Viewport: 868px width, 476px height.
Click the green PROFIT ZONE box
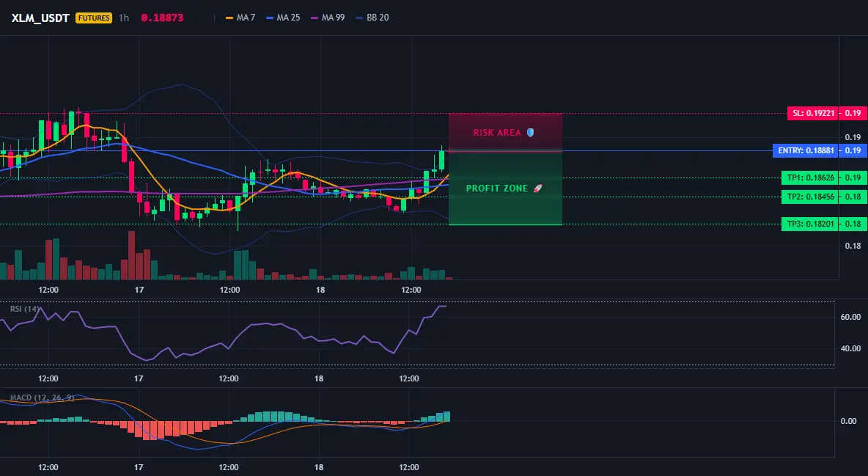(x=505, y=188)
